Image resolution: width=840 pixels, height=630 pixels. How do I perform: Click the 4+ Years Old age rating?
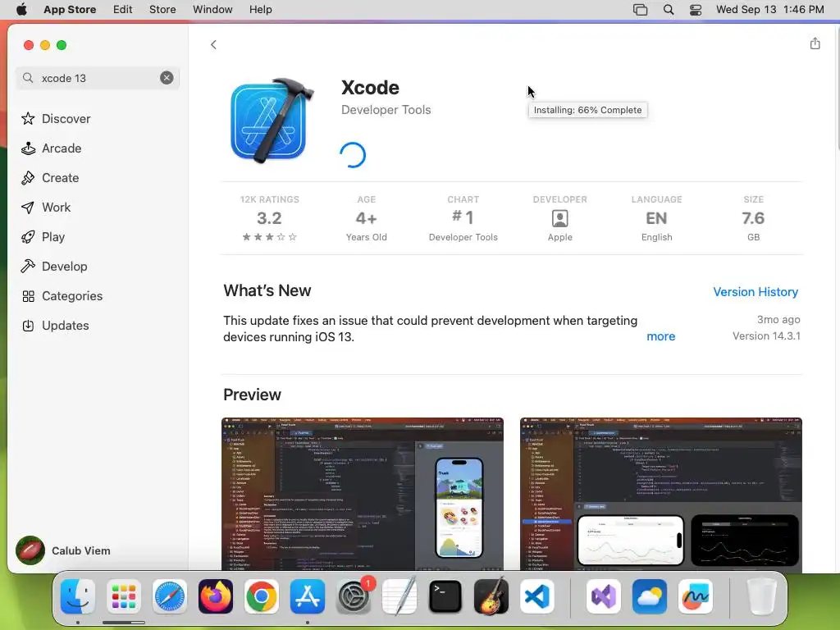pos(367,218)
